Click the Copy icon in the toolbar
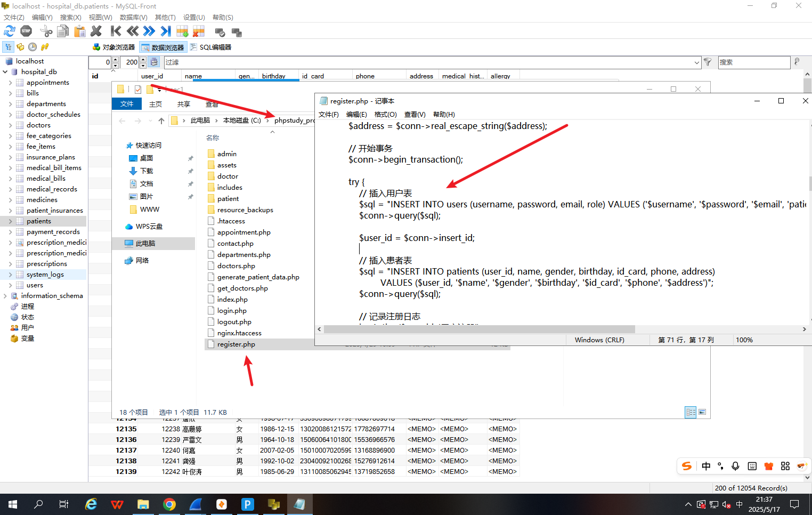 63,31
